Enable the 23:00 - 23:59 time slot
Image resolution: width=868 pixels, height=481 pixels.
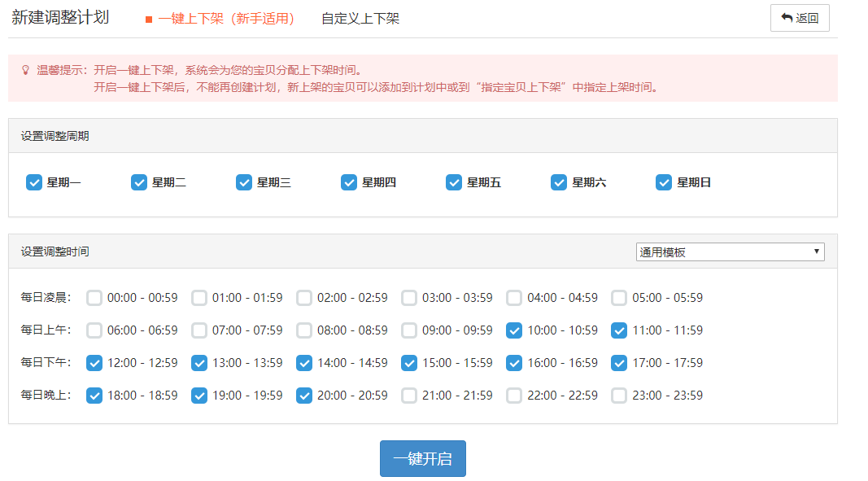[x=619, y=396]
